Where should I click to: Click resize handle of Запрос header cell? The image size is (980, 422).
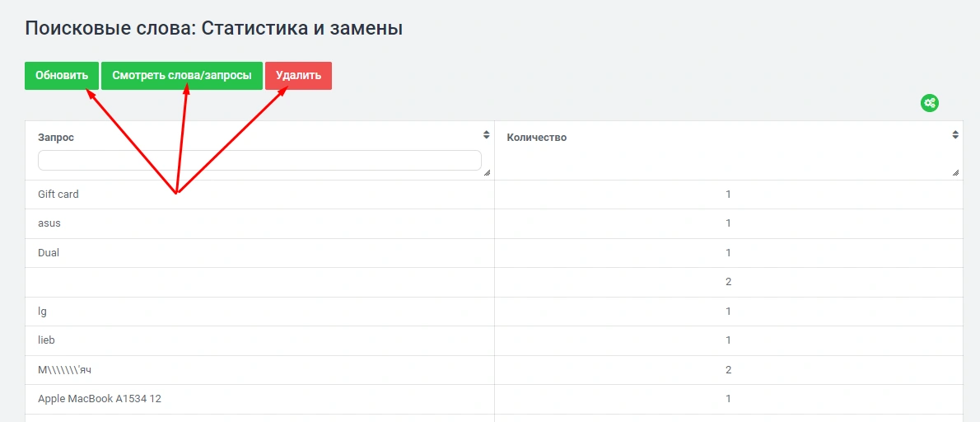tap(487, 173)
